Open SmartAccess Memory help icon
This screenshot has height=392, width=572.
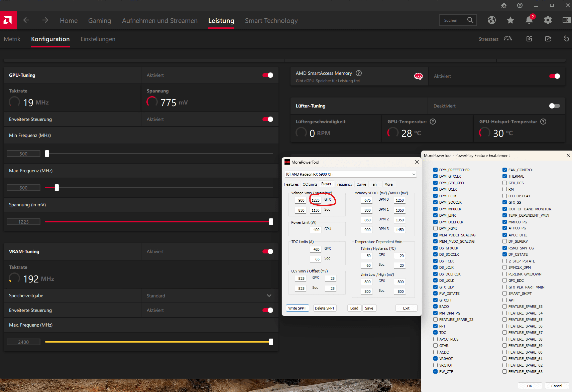click(359, 73)
